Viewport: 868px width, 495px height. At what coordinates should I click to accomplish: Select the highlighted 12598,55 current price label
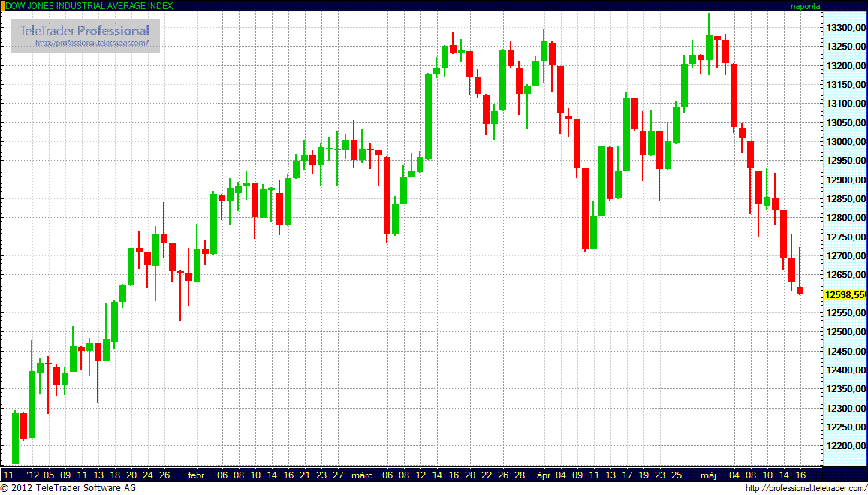pos(844,294)
